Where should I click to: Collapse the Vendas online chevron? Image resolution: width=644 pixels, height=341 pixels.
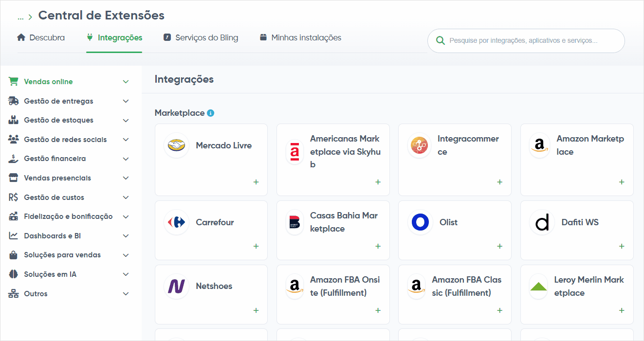point(126,82)
